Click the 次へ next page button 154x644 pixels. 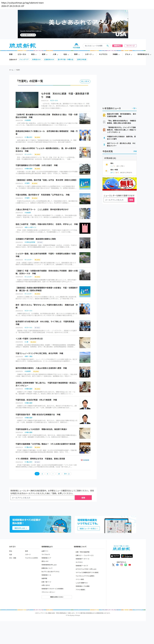click(x=67, y=474)
